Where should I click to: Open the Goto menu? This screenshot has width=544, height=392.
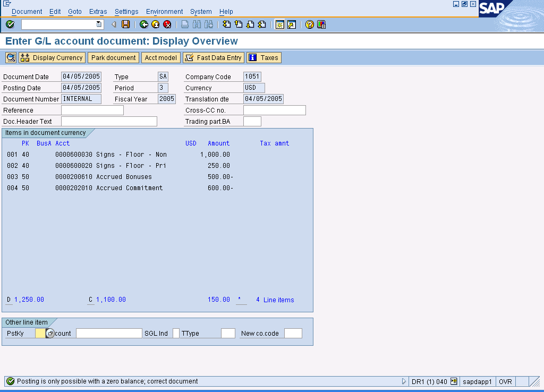[x=74, y=12]
